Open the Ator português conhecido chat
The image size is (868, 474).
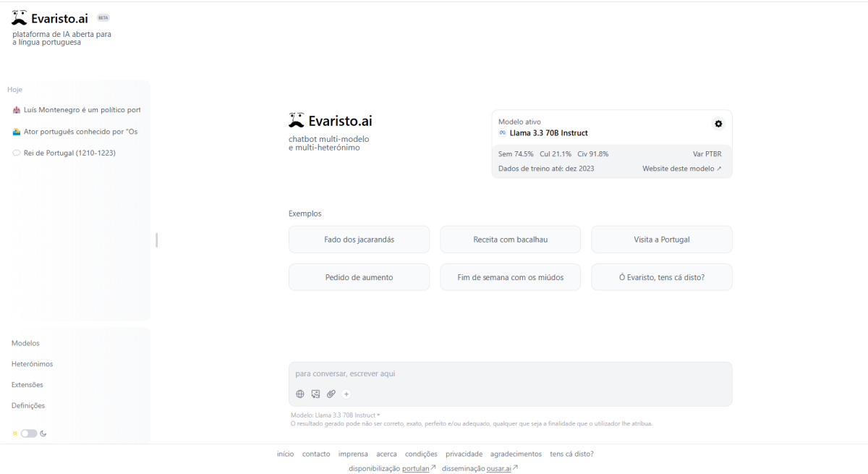[76, 132]
